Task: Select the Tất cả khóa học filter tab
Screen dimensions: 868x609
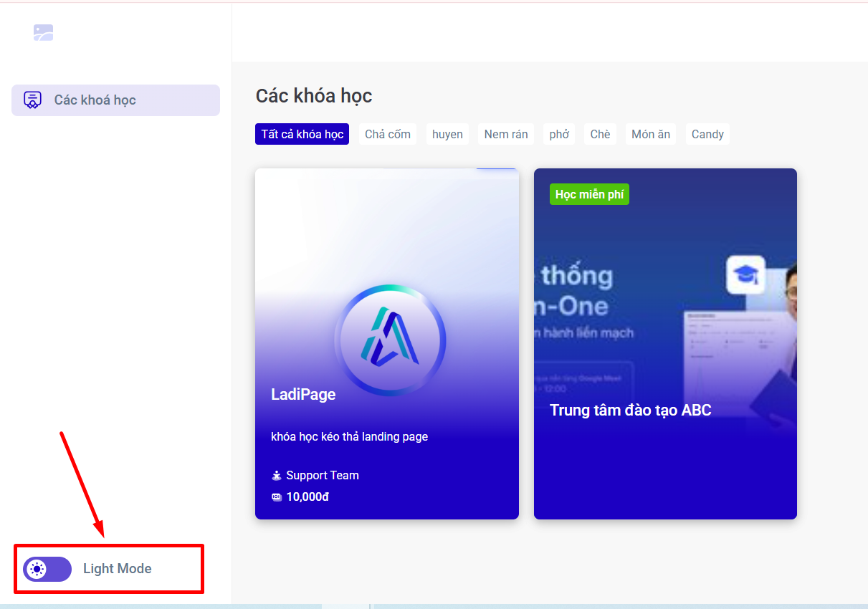Action: coord(302,134)
